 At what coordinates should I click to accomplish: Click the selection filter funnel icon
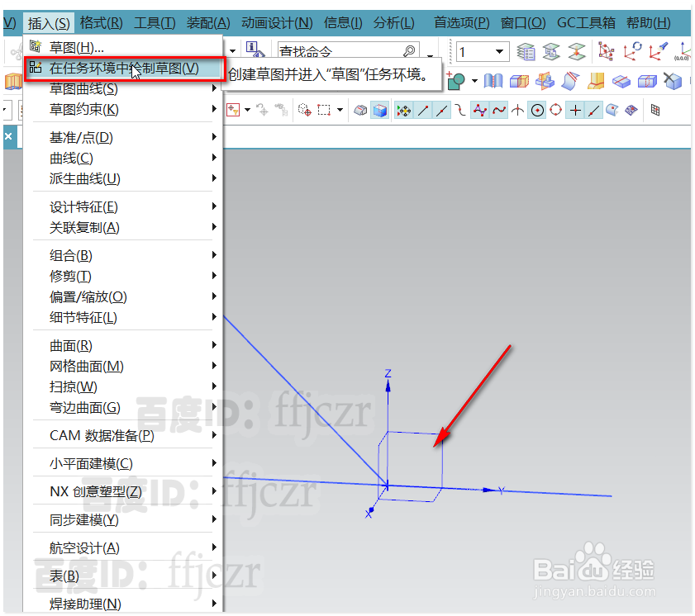pos(233,109)
